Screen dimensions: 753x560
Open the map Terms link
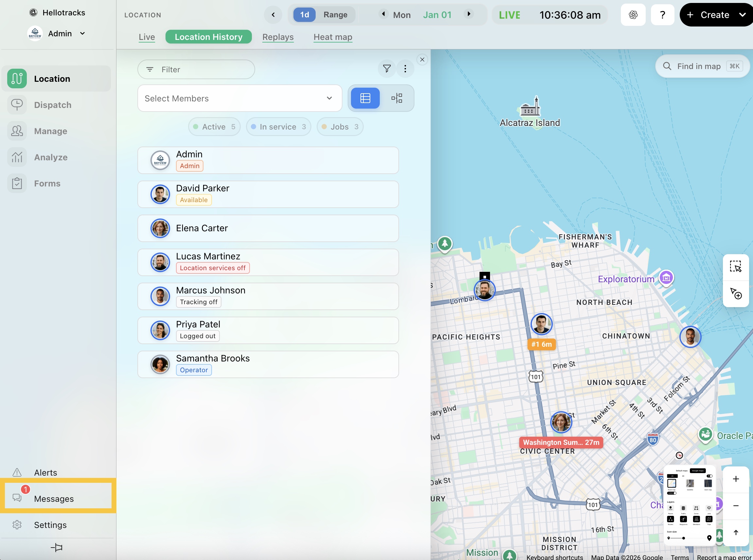(x=680, y=557)
